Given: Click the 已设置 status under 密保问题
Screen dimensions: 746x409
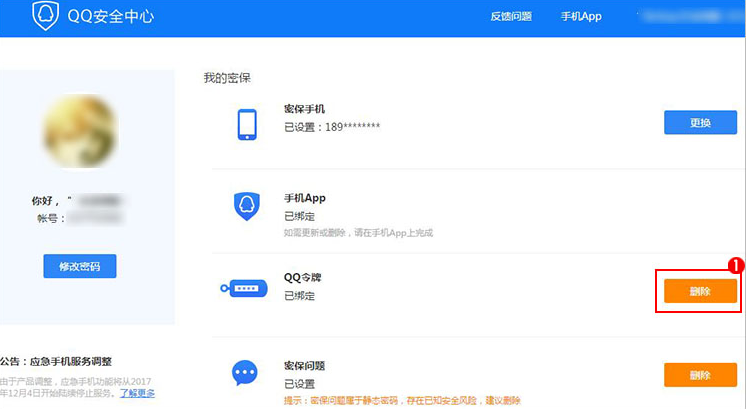Looking at the screenshot, I should click(299, 384).
